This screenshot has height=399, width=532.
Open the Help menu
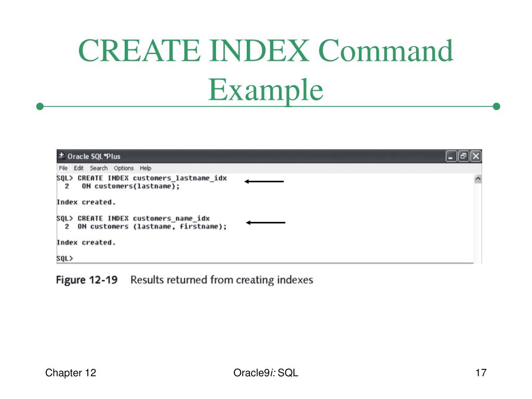click(x=145, y=168)
